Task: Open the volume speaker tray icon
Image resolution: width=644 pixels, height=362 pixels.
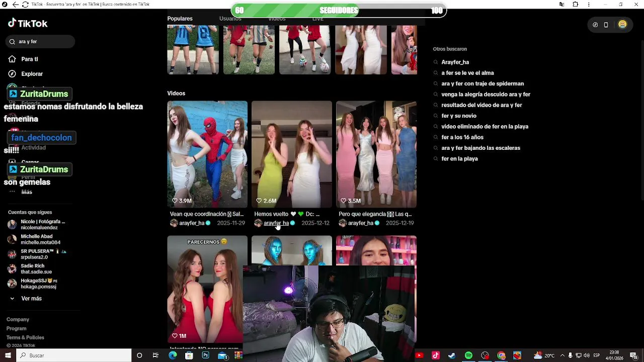Action: point(587,355)
